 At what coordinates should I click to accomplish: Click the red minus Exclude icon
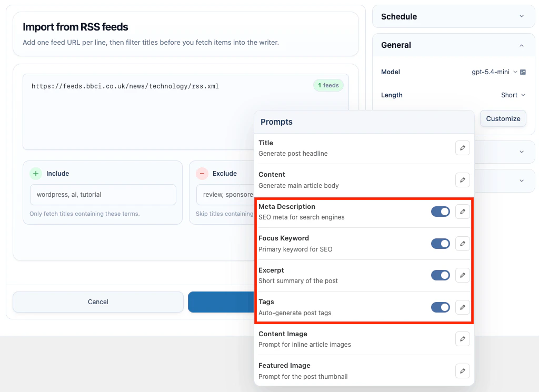click(x=202, y=174)
